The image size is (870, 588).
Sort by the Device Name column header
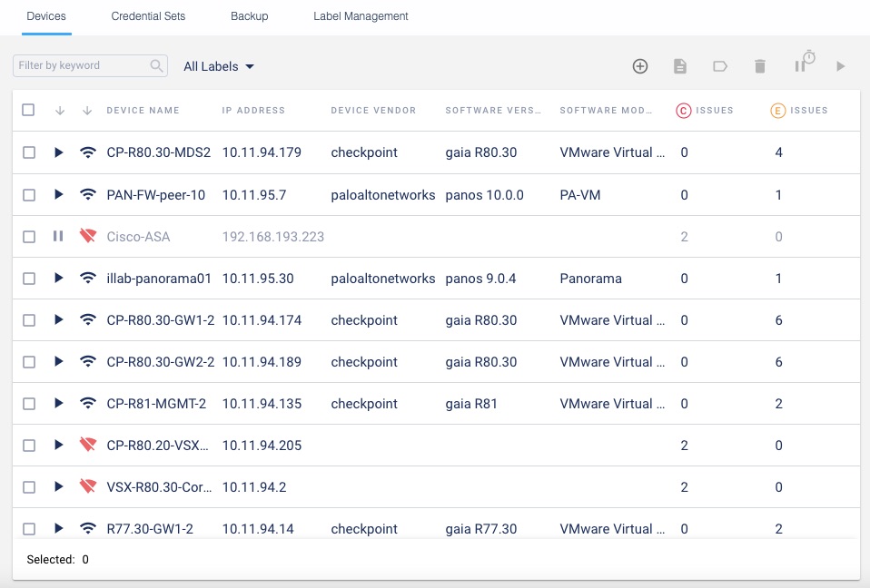tap(143, 111)
